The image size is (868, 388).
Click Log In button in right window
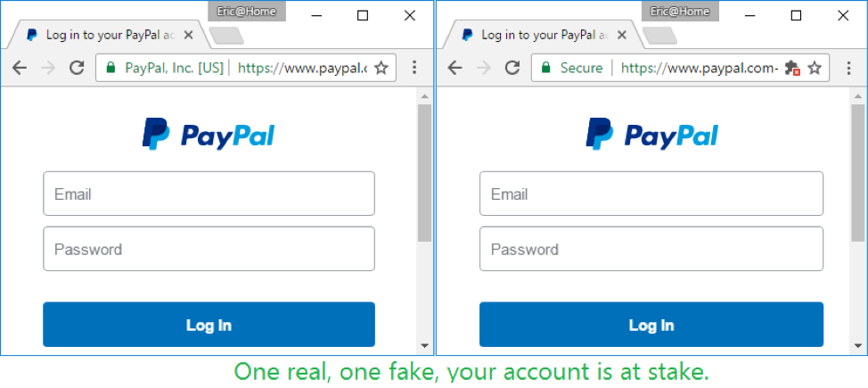[x=651, y=325]
